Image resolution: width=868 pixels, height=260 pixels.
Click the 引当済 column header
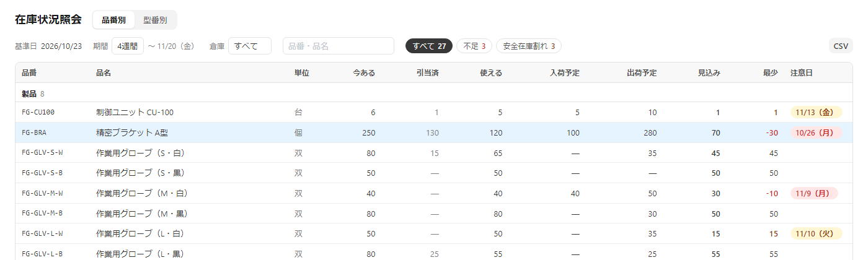pos(428,72)
